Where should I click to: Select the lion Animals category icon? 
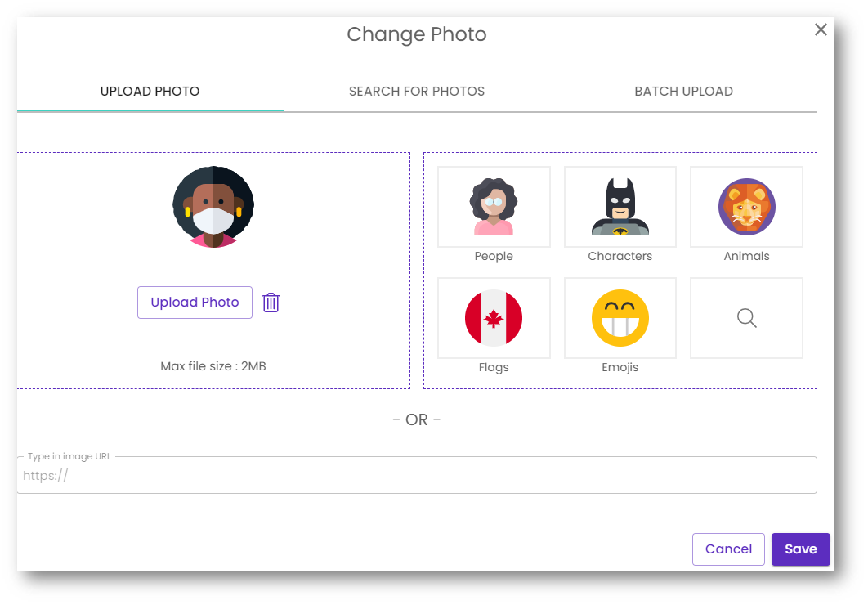pos(746,207)
